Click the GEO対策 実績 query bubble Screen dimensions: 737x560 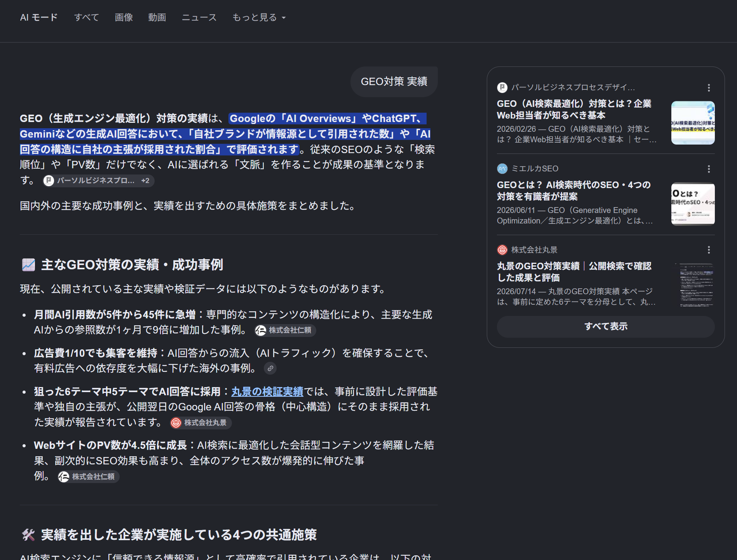394,82
